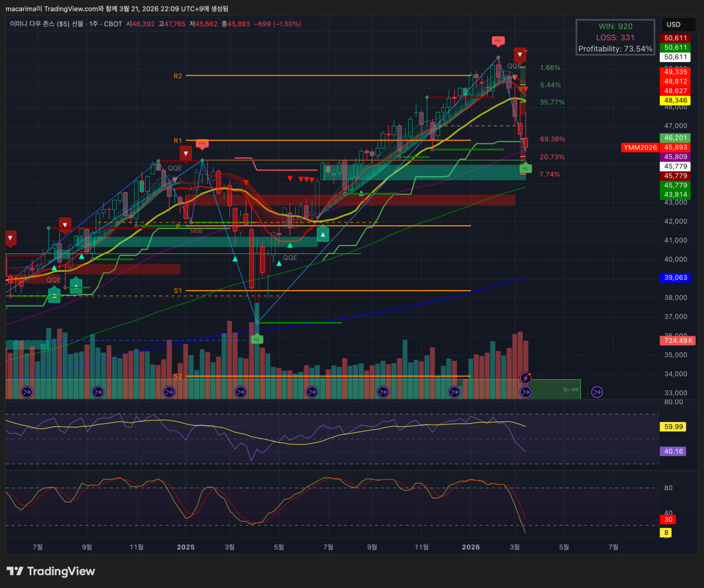Click the blue 39,063 price label
The image size is (704, 588).
pyautogui.click(x=675, y=278)
